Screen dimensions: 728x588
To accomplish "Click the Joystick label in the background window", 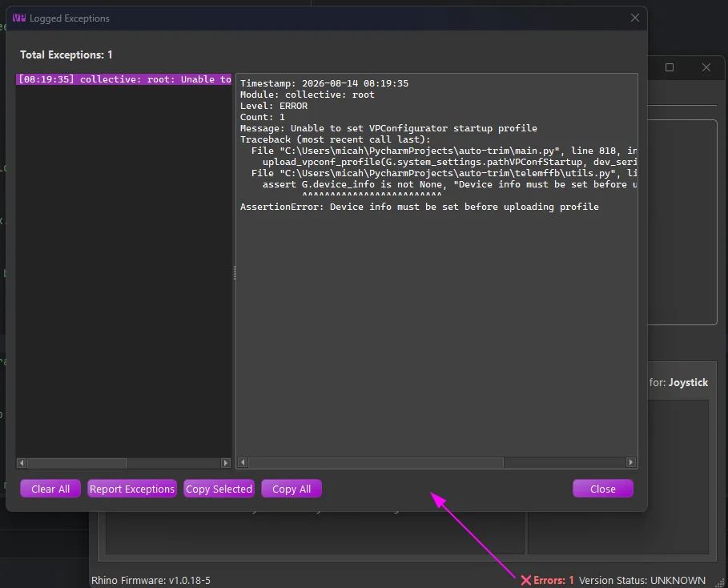I will [x=688, y=382].
